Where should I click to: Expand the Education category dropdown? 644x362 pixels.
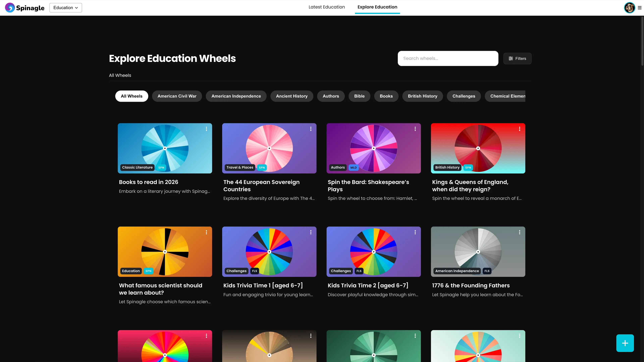click(x=66, y=8)
